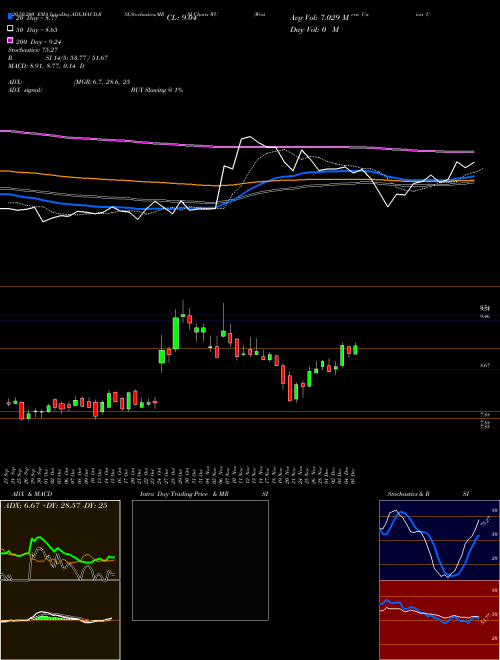Click the empty Intra Day Trading Price panel
This screenshot has width=500, height=660.
(200, 560)
